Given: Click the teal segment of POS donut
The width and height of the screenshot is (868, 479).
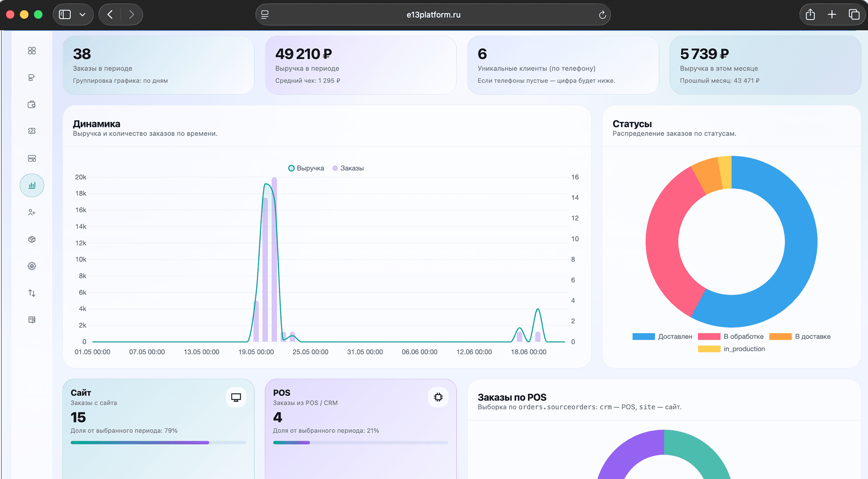Looking at the screenshot, I should [697, 453].
